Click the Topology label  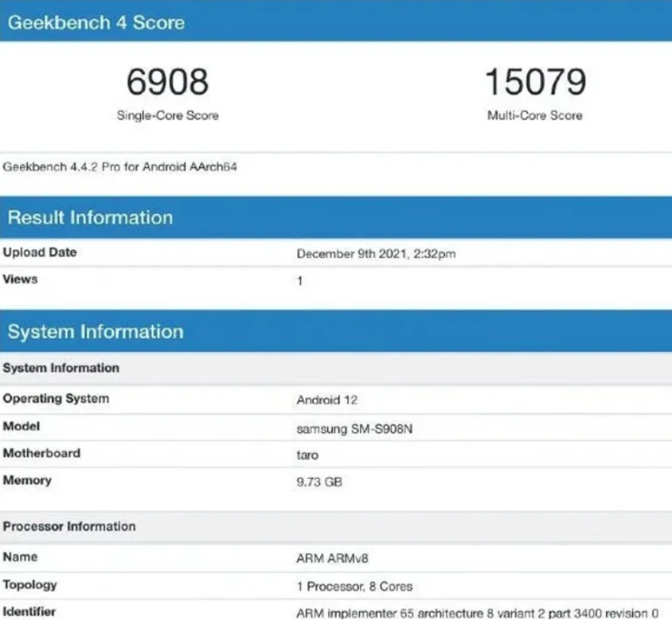tap(29, 585)
